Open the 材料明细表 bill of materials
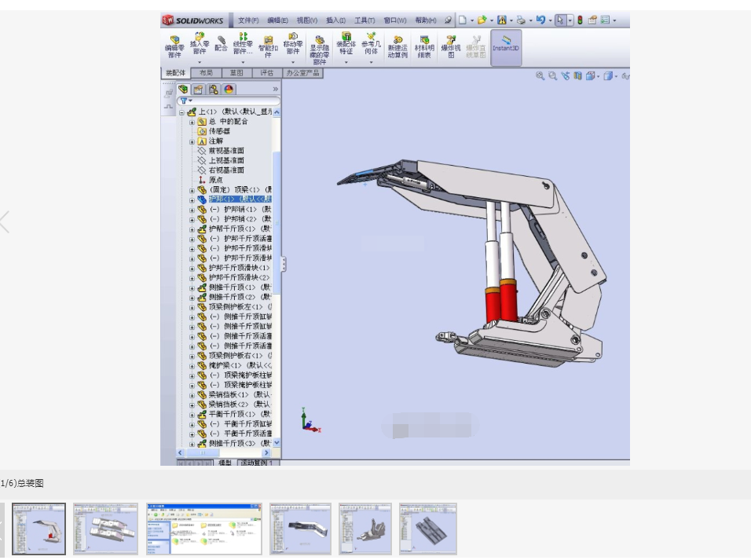 [424, 46]
